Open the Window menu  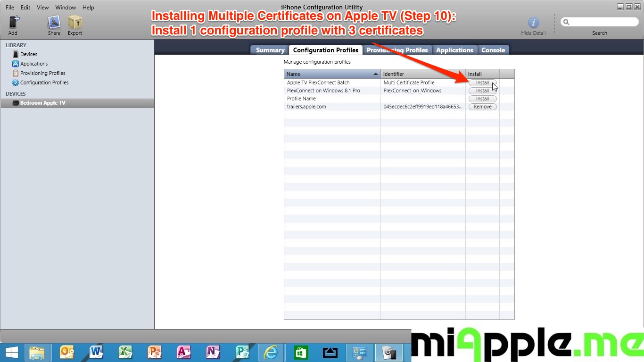66,8
